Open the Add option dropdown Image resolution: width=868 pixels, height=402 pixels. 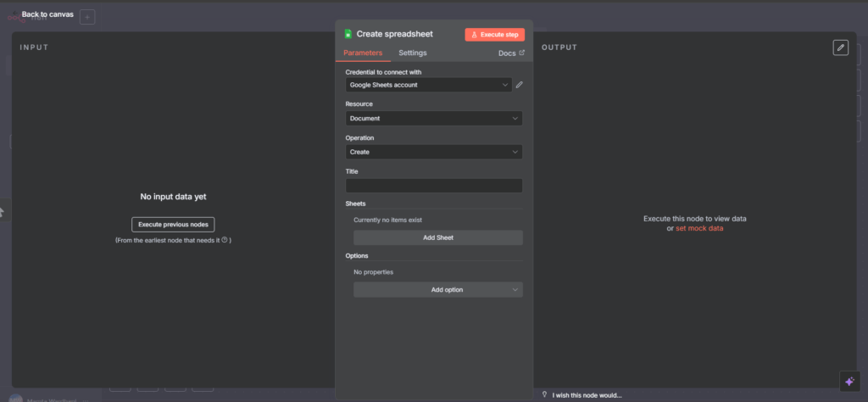437,290
